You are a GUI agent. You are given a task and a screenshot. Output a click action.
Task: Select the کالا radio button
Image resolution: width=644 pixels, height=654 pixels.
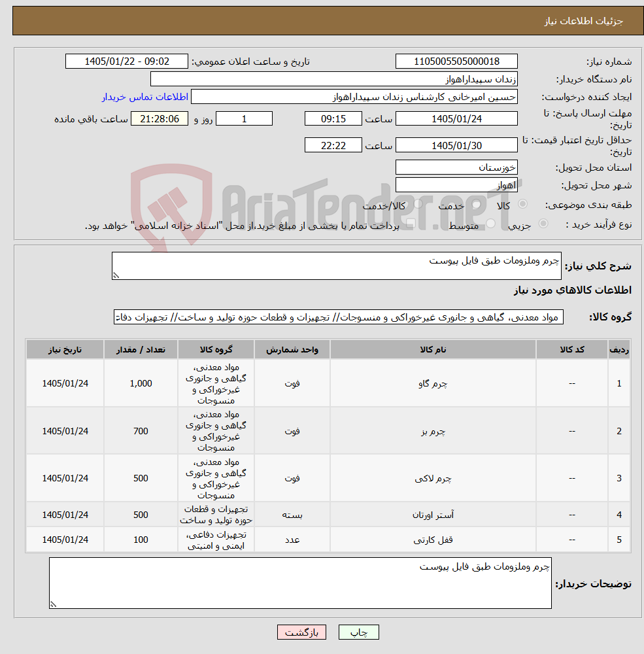tap(522, 204)
